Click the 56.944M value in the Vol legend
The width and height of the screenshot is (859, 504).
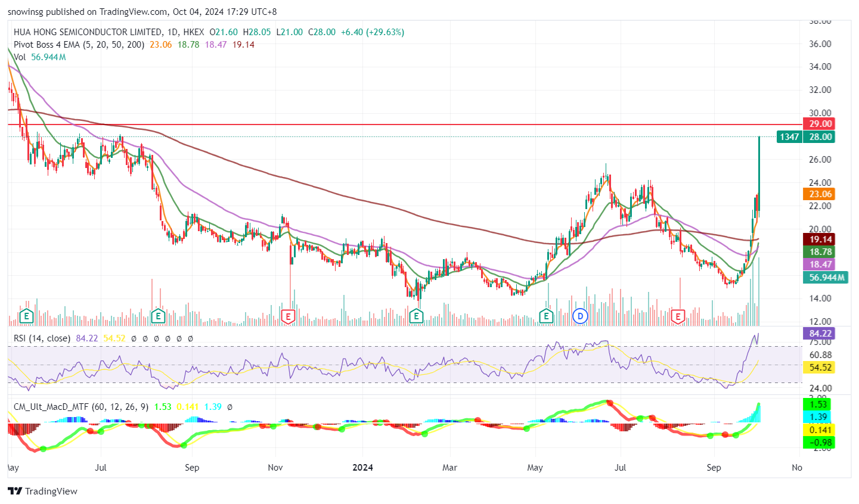coord(48,57)
